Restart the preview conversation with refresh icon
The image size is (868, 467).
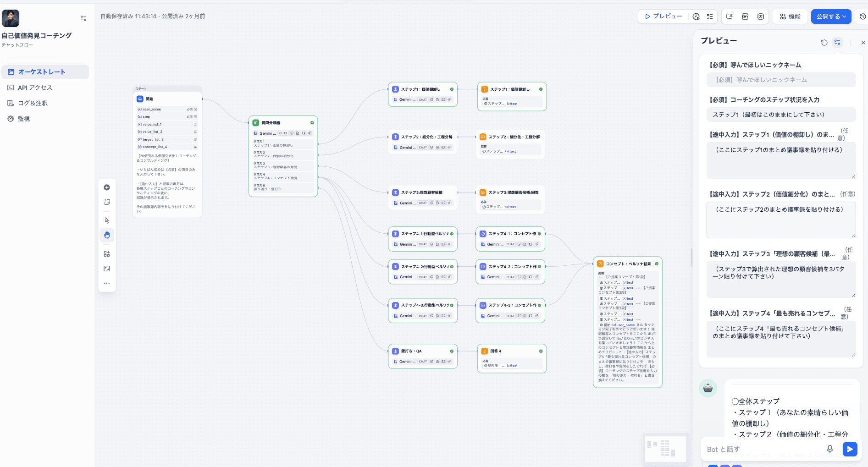tap(824, 42)
